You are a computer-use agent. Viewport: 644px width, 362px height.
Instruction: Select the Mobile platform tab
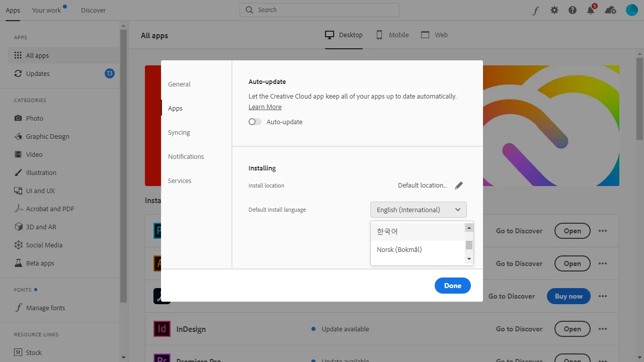(x=392, y=35)
